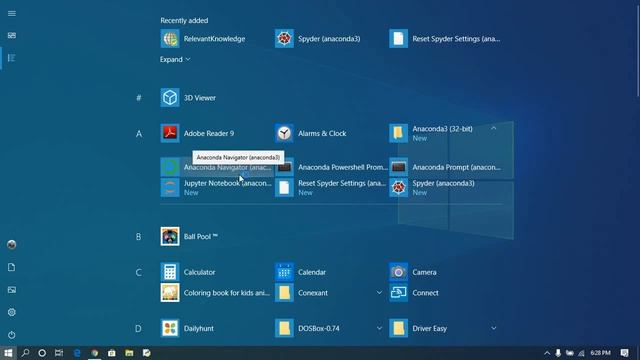Viewport: 640px width, 360px height.
Task: Click the Windows Start button
Action: [8, 353]
